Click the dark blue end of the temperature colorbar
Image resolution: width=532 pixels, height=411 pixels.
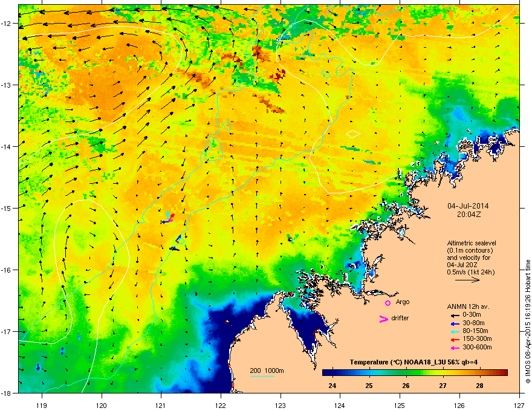[x=328, y=372]
